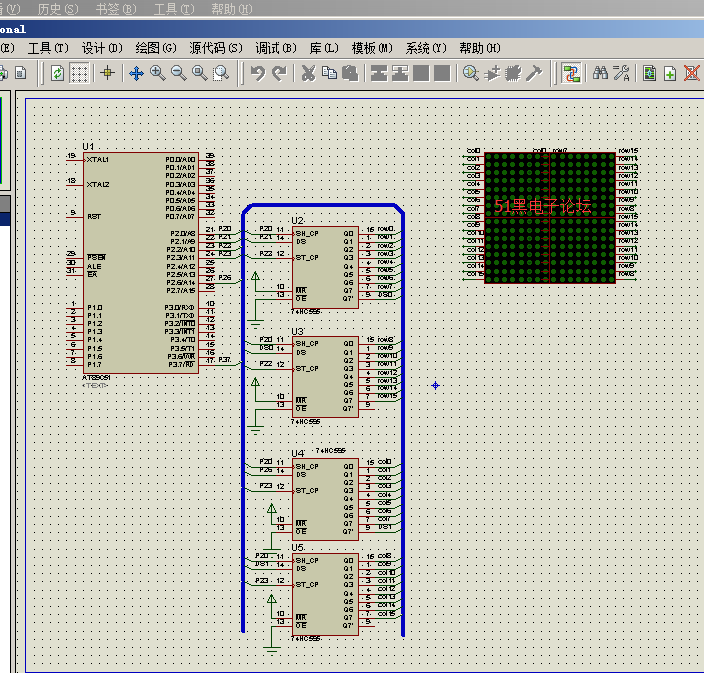Open the 系统(Y) menu

click(x=426, y=48)
